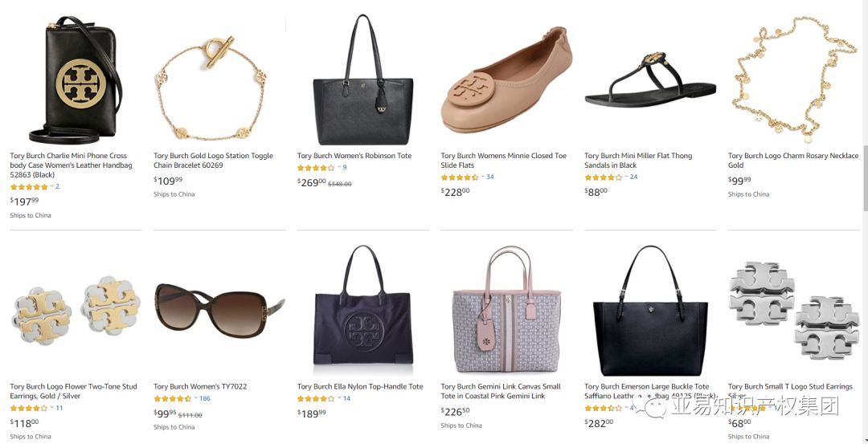This screenshot has width=868, height=444.
Task: Open Gold Logo Station Toggle Chain Bracelet title
Action: coord(213,161)
